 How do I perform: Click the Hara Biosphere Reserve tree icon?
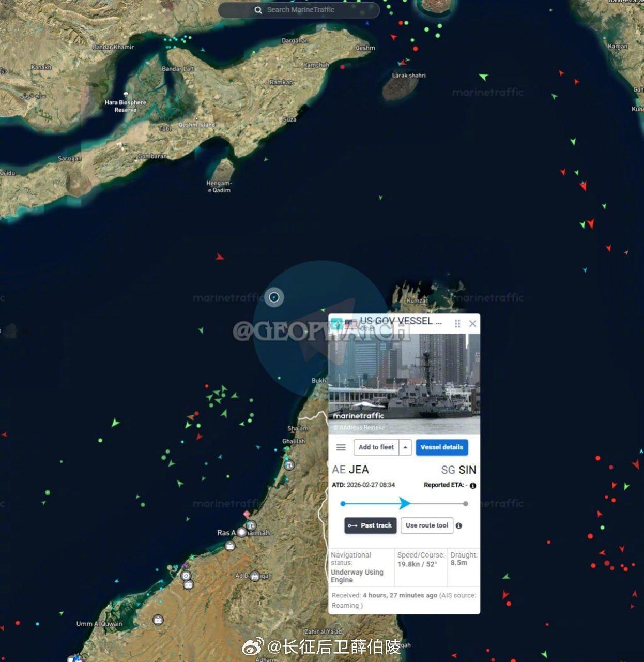(126, 95)
